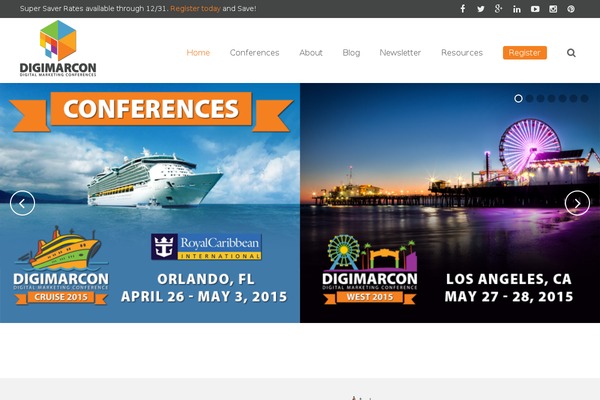Select the first active slide indicator
This screenshot has height=400, width=600.
(518, 99)
